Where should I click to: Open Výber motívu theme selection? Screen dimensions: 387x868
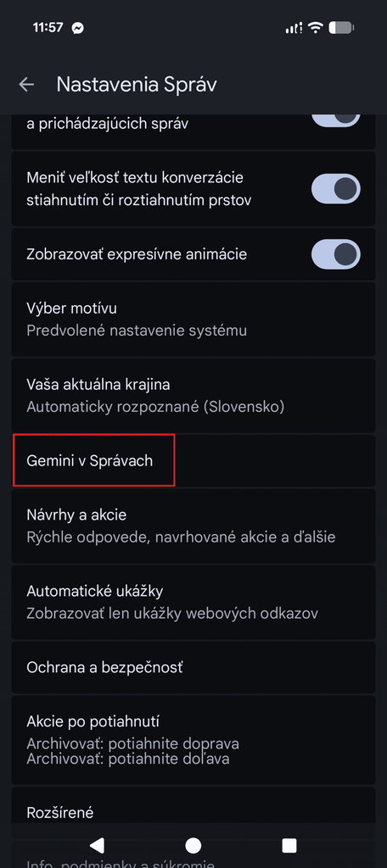(x=193, y=320)
